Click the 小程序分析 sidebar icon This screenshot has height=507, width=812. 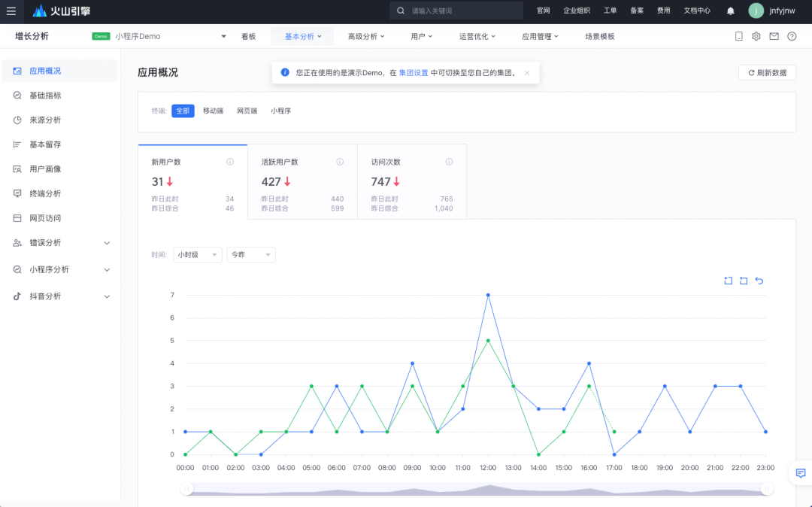[17, 269]
